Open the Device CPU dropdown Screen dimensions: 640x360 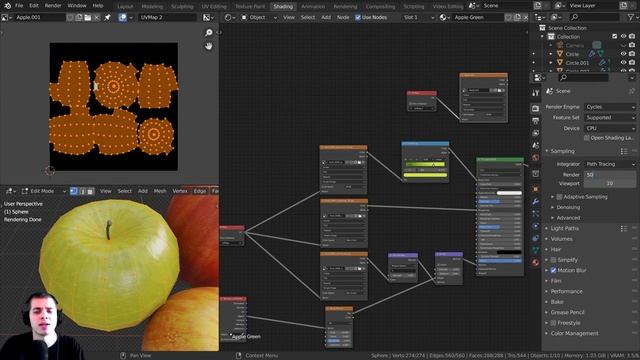(610, 128)
